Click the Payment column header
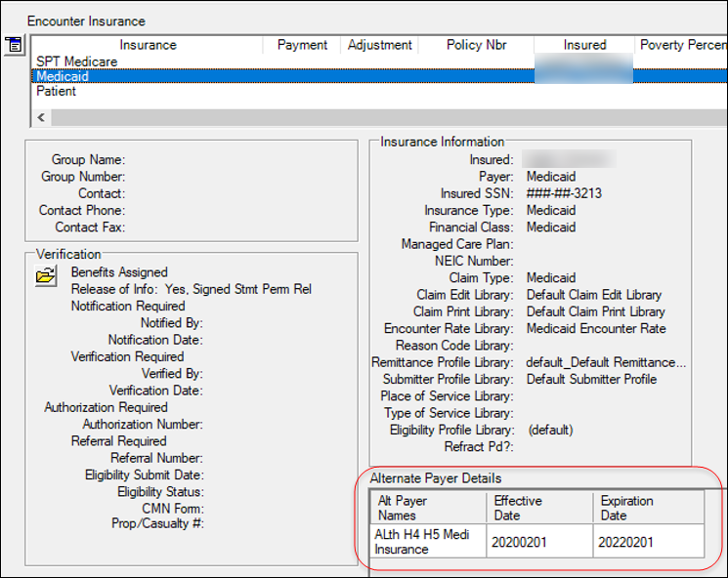 point(302,45)
